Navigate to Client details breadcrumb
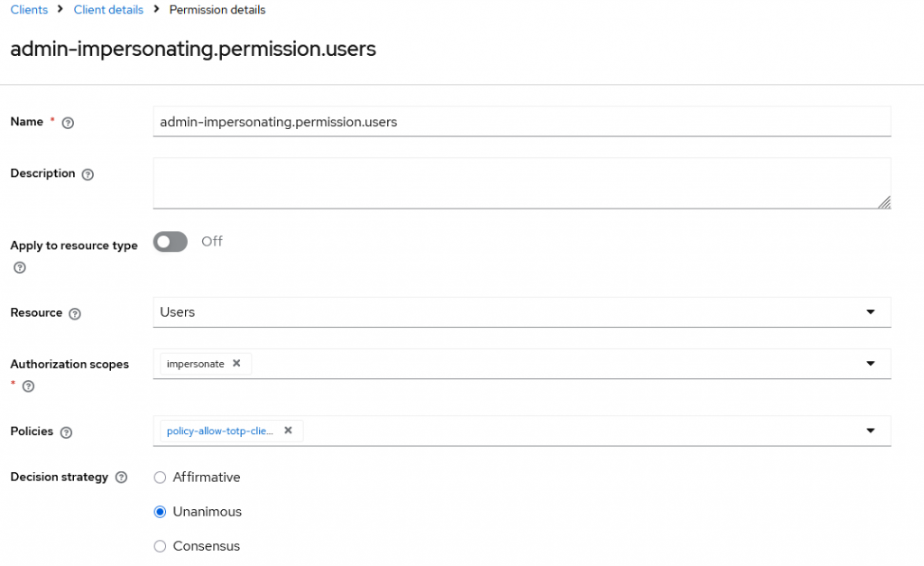This screenshot has height=566, width=924. pos(108,10)
